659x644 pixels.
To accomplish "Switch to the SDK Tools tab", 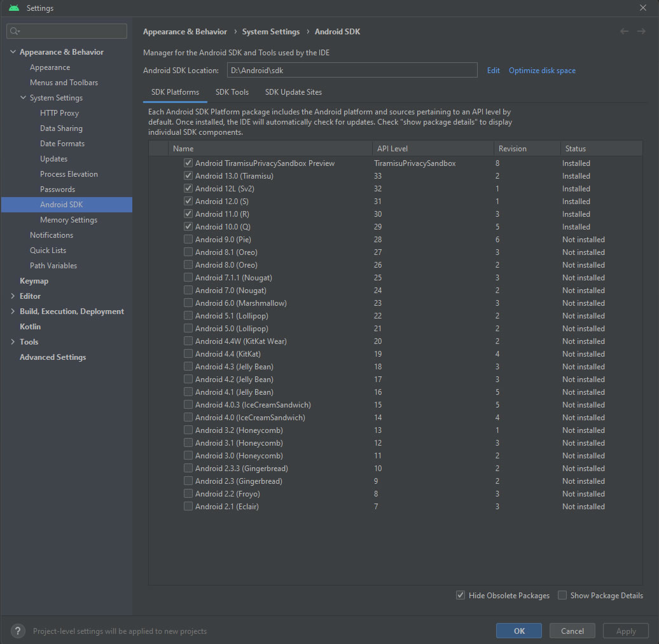I will pyautogui.click(x=232, y=92).
